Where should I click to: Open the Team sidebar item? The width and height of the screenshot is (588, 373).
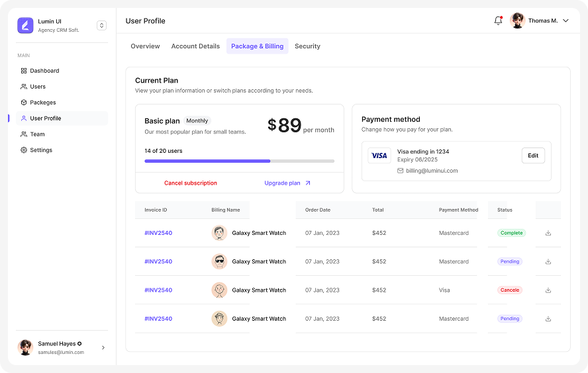pos(37,134)
